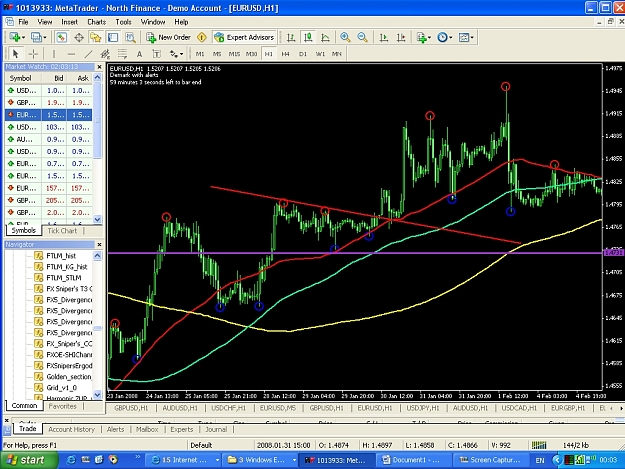Open the Arrows drawing tool dropdown
The height and width of the screenshot is (469, 625).
181,54
